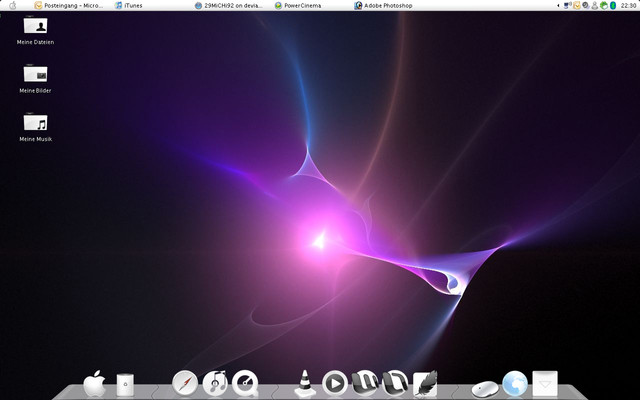This screenshot has height=400, width=640.
Task: Open the Meine Bilder desktop folder
Action: click(x=36, y=74)
